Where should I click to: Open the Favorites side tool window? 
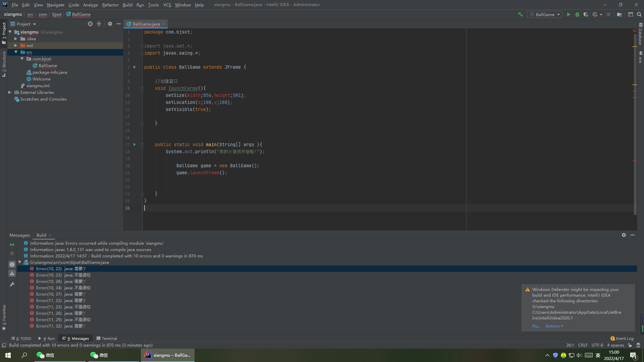(4, 317)
